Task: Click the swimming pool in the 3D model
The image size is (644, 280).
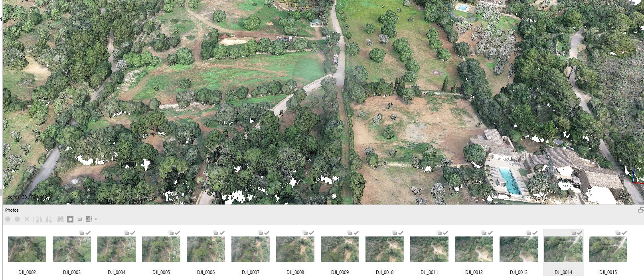Action: (510, 180)
